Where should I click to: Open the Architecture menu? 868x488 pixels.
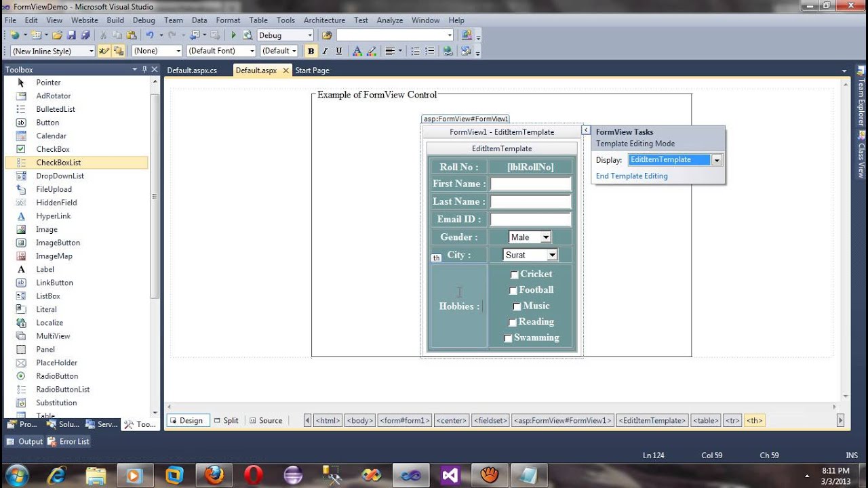tap(324, 20)
